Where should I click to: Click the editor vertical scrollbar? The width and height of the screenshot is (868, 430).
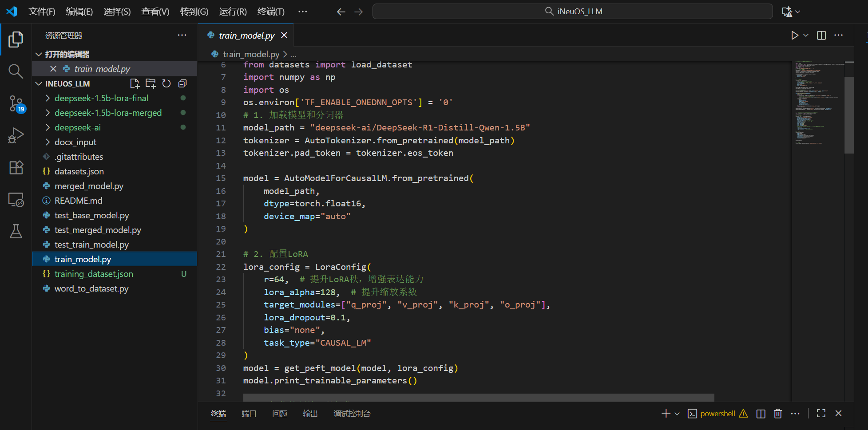pos(849,115)
